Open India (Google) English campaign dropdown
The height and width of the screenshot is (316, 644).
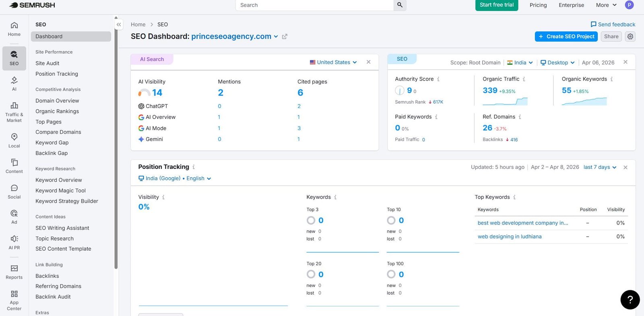pos(175,178)
